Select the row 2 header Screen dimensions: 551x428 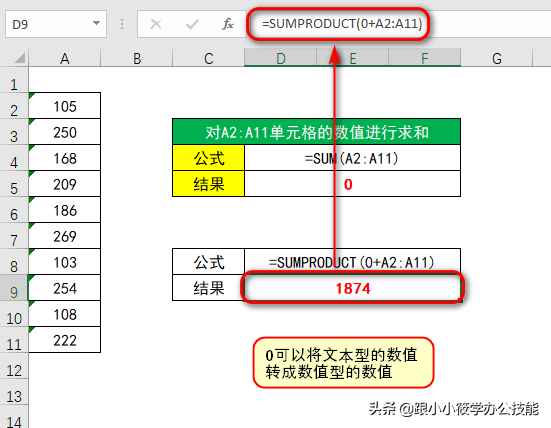pyautogui.click(x=14, y=106)
